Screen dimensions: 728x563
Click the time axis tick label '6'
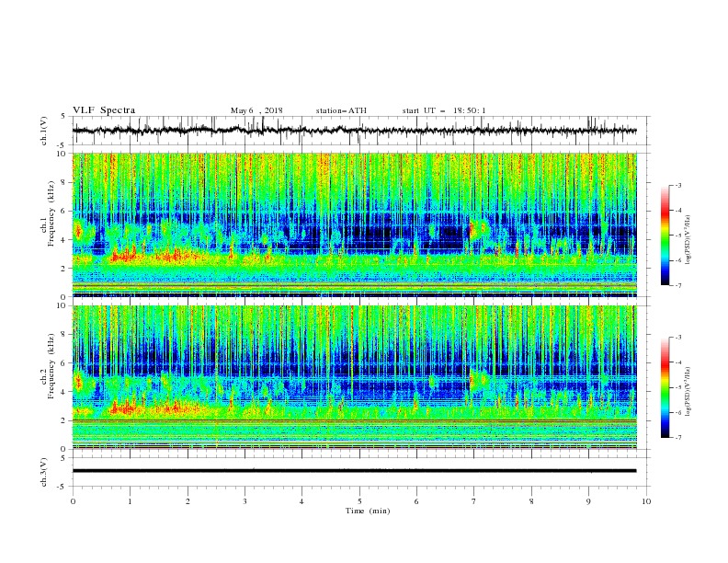click(x=416, y=501)
